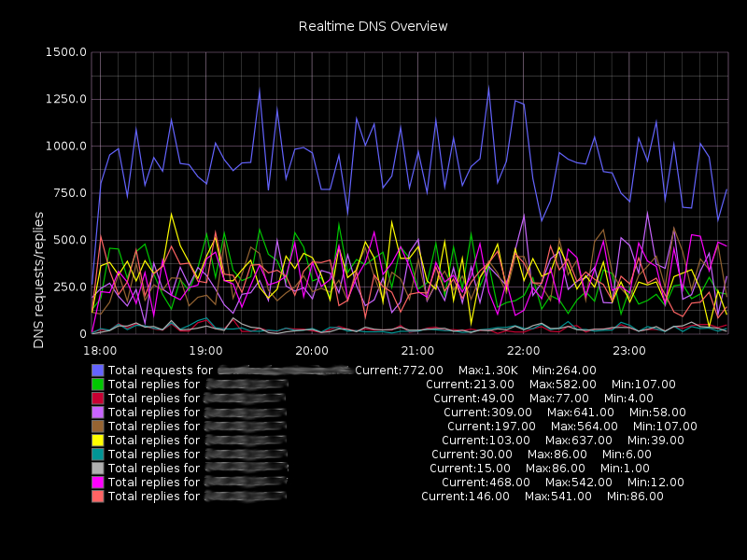747x560 pixels.
Task: Click the 1250.0 y-axis label
Action: (x=66, y=99)
